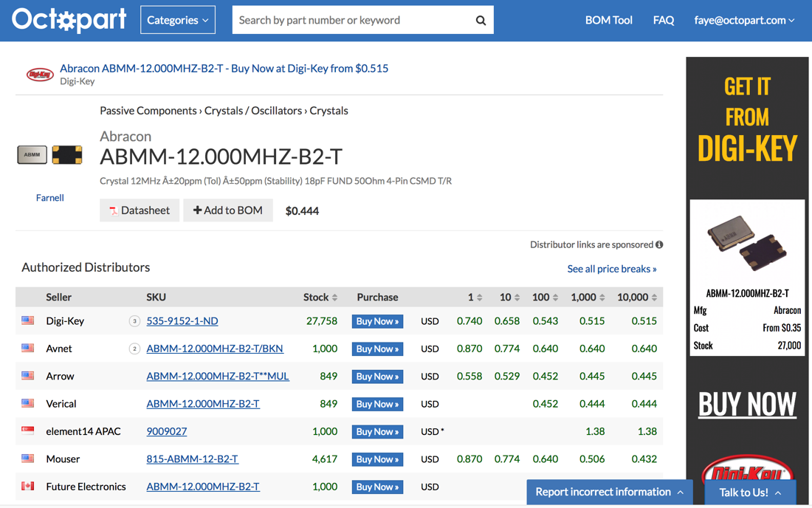Open the See all price breaks link
Screen dimensions: 812x508
pyautogui.click(x=611, y=269)
